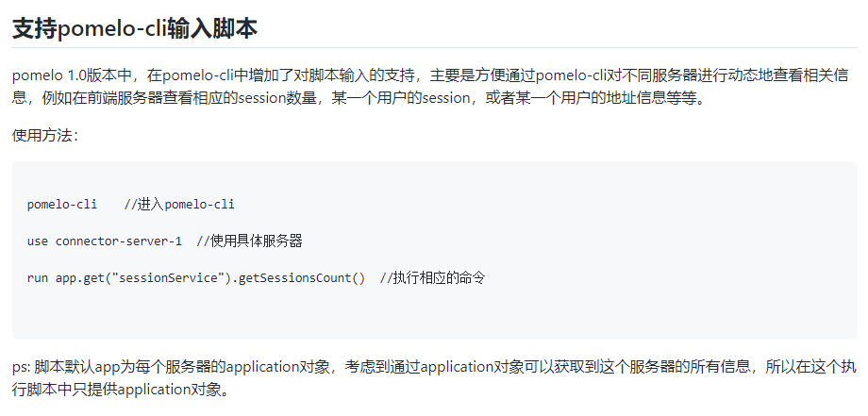Click the horizontal divider under the heading
The width and height of the screenshot is (868, 416).
[x=434, y=47]
